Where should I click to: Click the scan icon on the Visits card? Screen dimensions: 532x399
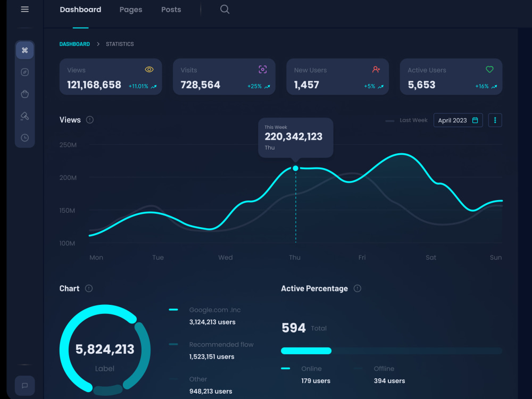(262, 69)
